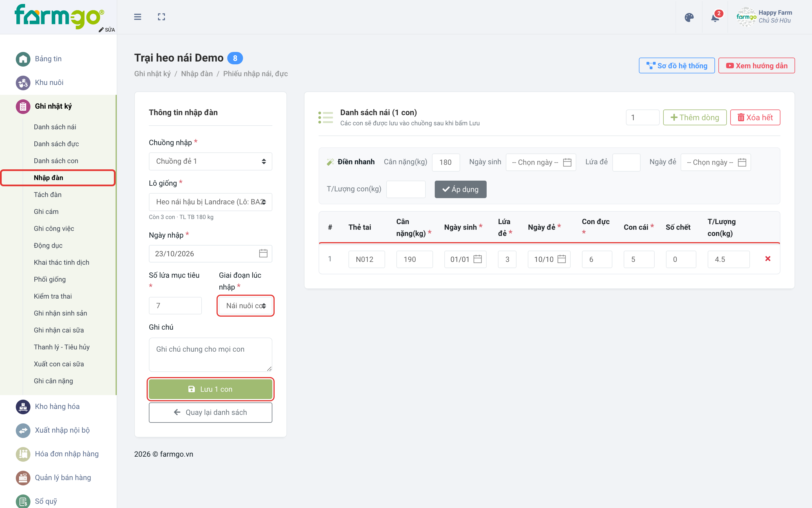Click Thêm dòng button
812x508 pixels.
pos(694,117)
